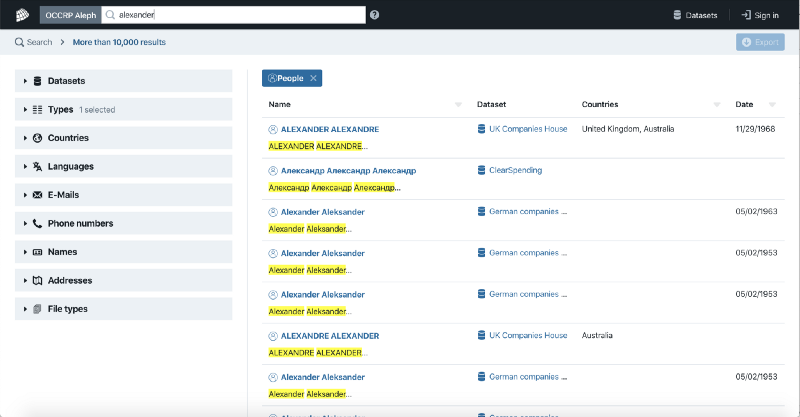The image size is (800, 417).
Task: Click the Search breadcrumb link
Action: point(34,42)
